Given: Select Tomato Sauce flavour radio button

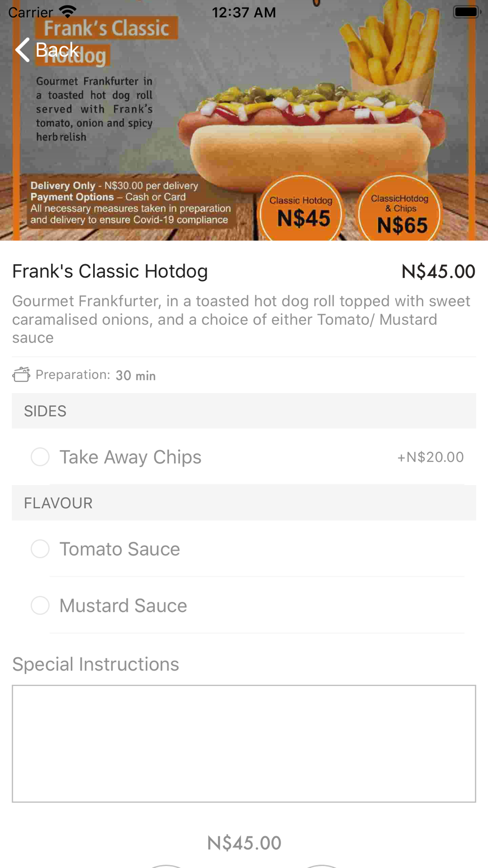Looking at the screenshot, I should coord(40,549).
